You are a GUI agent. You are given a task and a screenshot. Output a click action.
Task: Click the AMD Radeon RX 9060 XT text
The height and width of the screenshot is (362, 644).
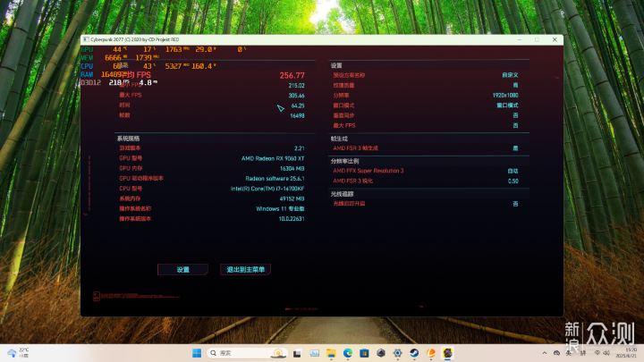tap(273, 158)
